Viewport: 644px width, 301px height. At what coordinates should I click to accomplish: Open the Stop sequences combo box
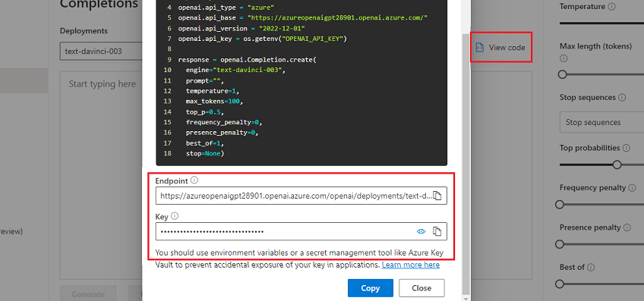coord(601,122)
